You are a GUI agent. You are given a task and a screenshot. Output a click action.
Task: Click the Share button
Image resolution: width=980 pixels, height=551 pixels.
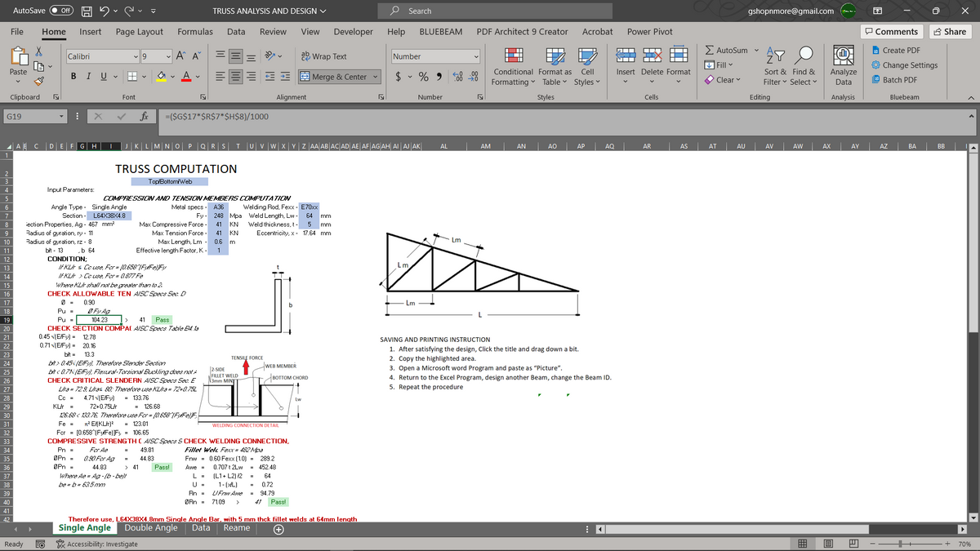[949, 32]
